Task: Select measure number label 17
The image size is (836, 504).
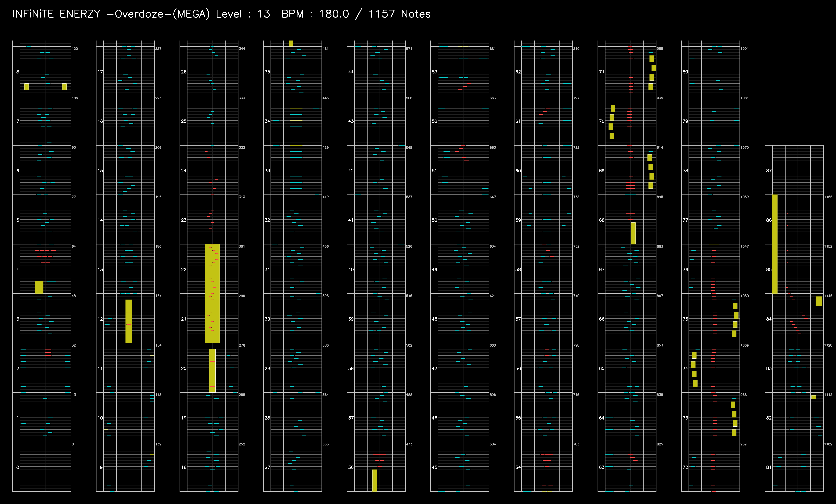Action: 100,72
